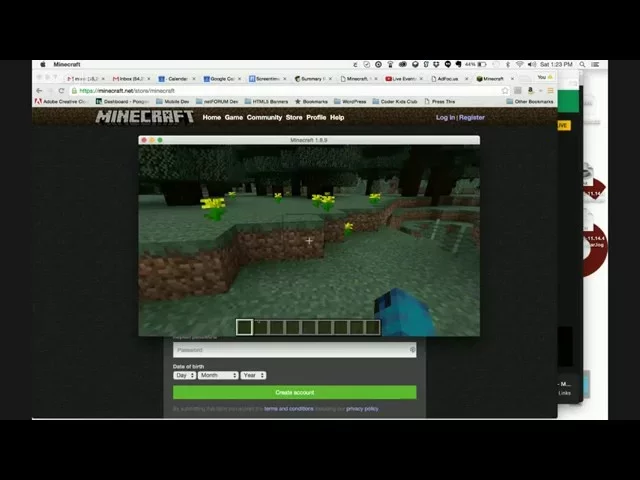Image resolution: width=640 pixels, height=480 pixels.
Task: Click the You profile button in Chrome
Action: pos(544,77)
